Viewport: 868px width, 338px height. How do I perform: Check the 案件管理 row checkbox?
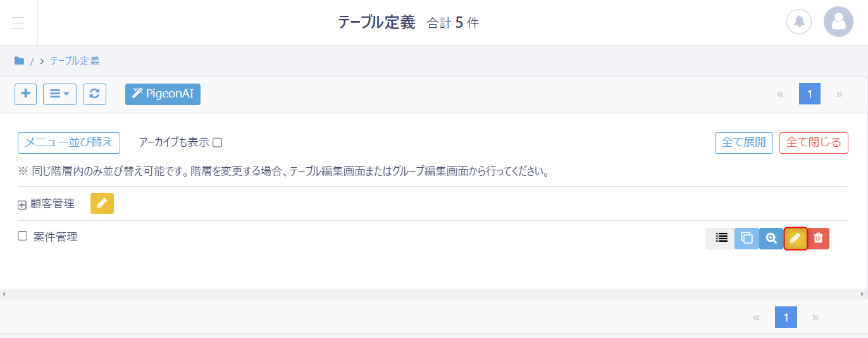(23, 236)
